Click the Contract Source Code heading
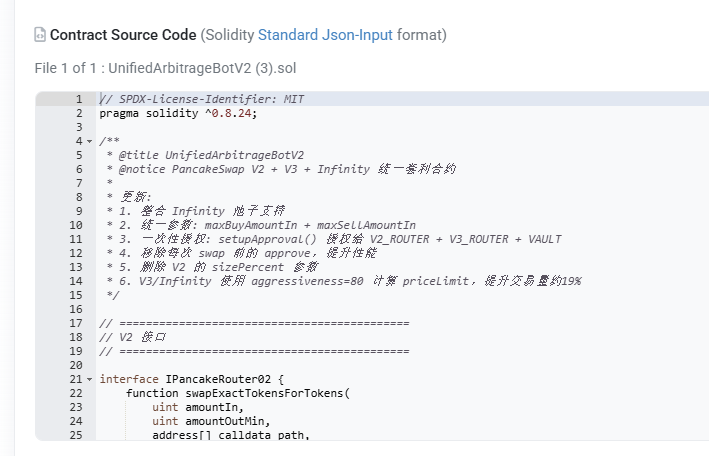 (x=123, y=35)
